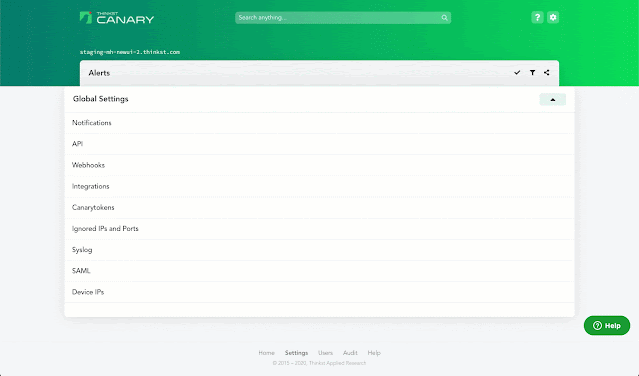The height and width of the screenshot is (376, 639).
Task: Collapse the Global Settings panel
Action: click(553, 99)
